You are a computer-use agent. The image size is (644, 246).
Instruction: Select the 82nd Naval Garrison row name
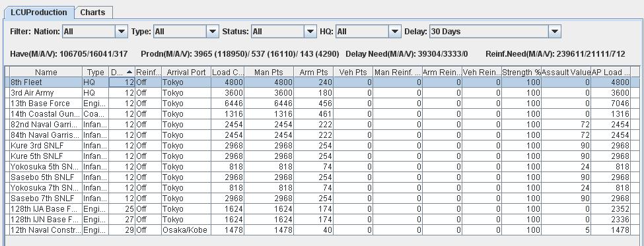tap(46, 125)
